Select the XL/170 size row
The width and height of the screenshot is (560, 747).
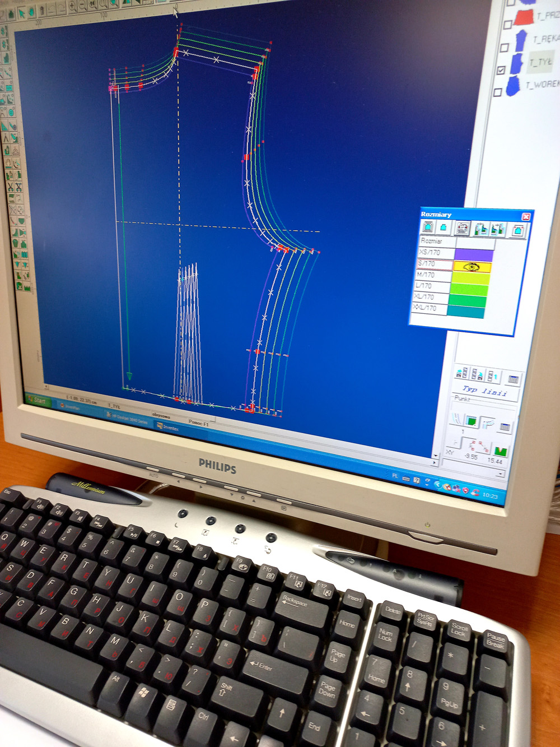click(431, 297)
